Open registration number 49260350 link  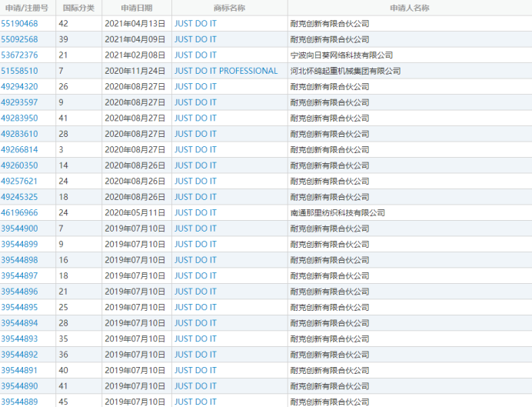pos(19,165)
